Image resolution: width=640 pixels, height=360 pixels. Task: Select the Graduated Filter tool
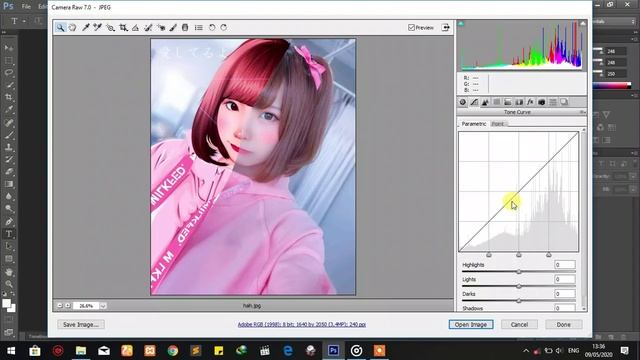[185, 28]
